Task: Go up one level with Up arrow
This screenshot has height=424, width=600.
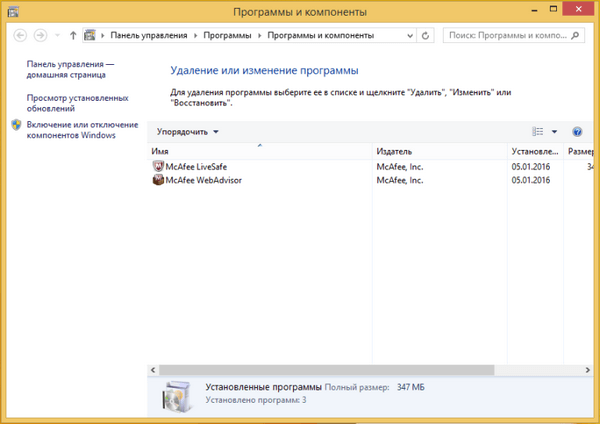Action: (x=73, y=36)
